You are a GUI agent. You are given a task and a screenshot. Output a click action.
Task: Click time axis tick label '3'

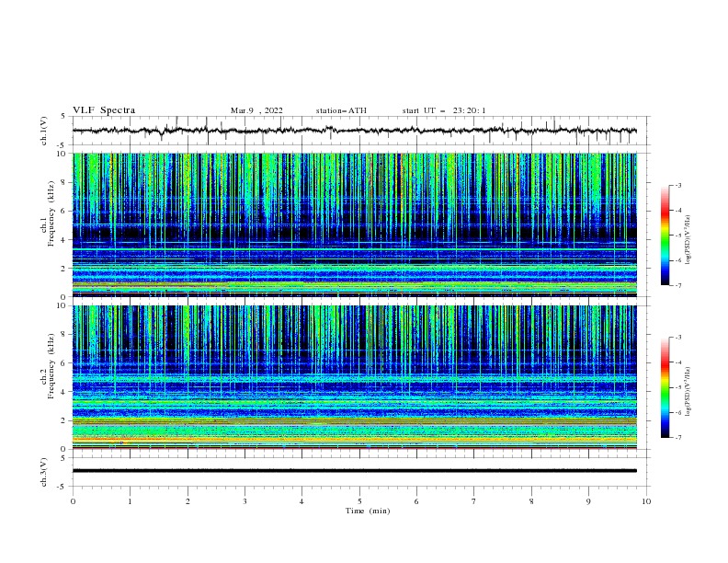[245, 501]
